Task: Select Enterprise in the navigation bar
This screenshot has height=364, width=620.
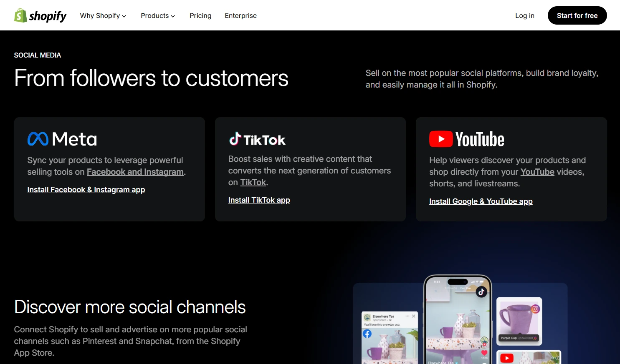Action: pyautogui.click(x=240, y=15)
